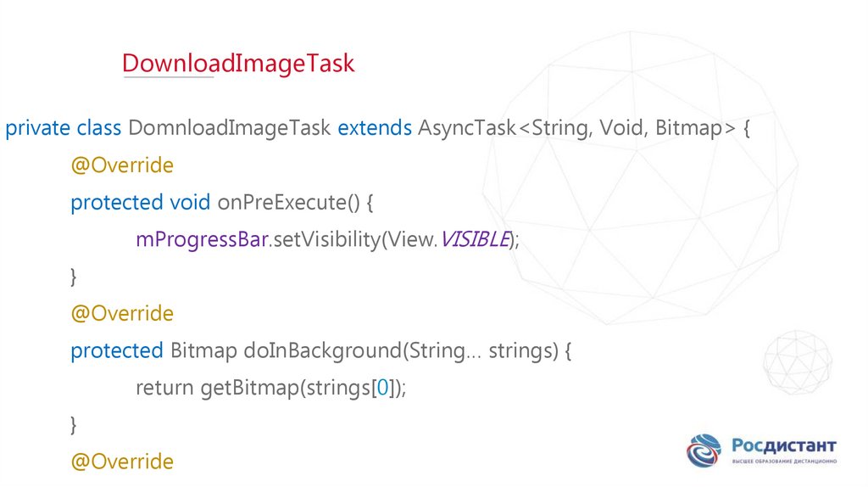Click the 'return' keyword

pyautogui.click(x=164, y=388)
